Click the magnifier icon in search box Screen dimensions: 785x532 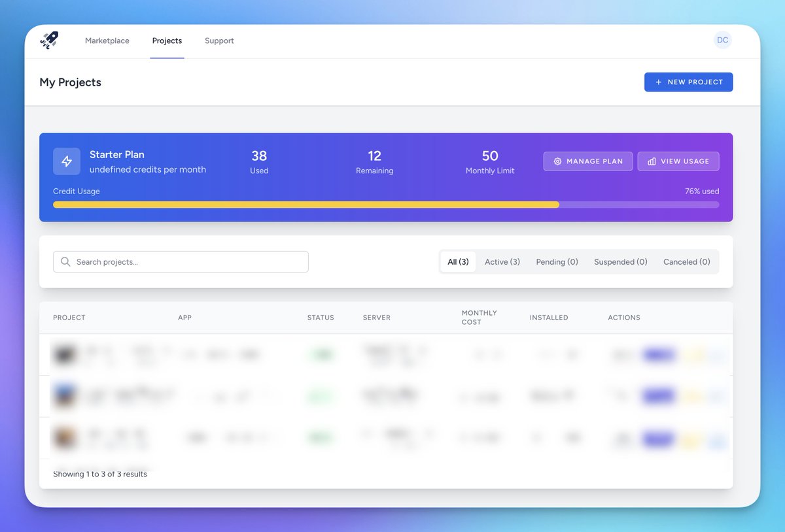tap(65, 261)
